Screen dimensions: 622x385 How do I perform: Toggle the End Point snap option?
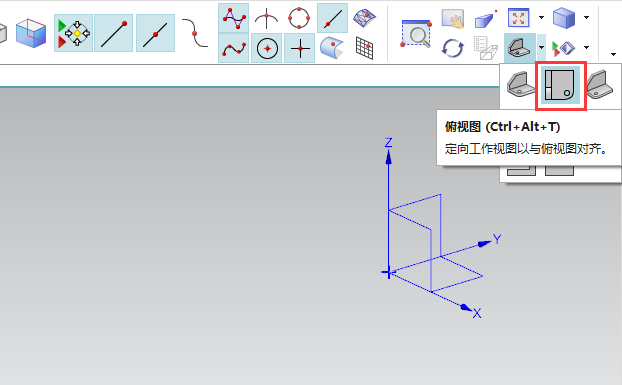(x=113, y=33)
